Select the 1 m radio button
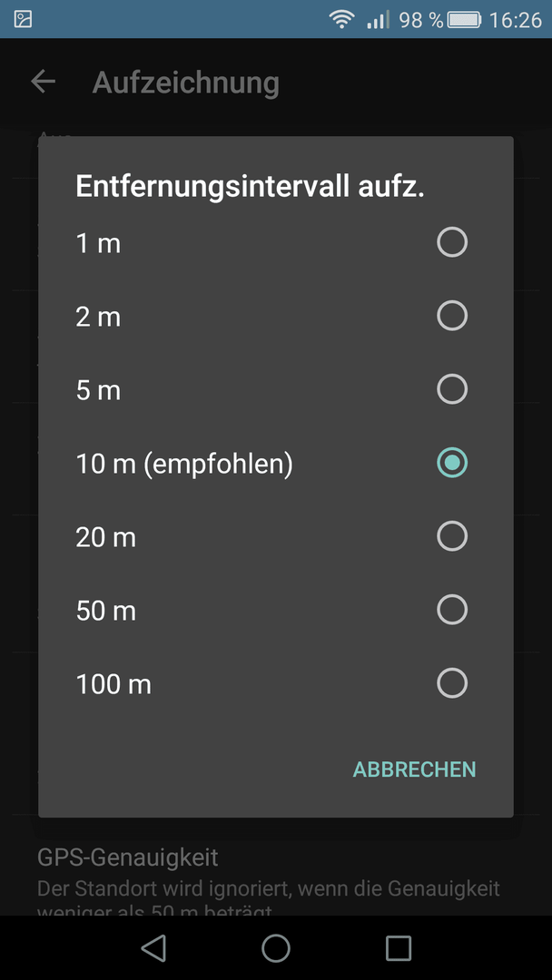This screenshot has height=980, width=552. pyautogui.click(x=452, y=242)
